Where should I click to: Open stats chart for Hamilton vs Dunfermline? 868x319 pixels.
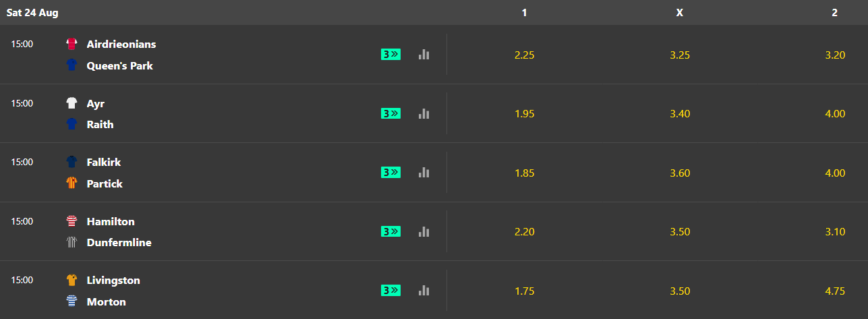tap(424, 231)
